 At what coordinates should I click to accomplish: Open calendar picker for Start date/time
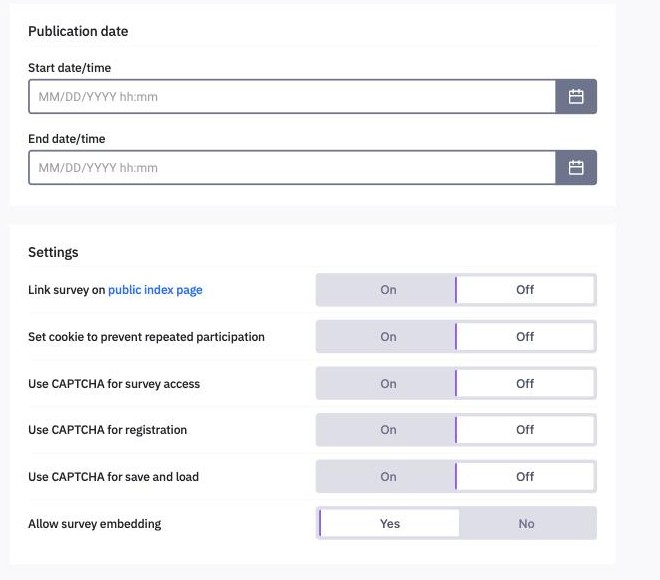(x=576, y=96)
